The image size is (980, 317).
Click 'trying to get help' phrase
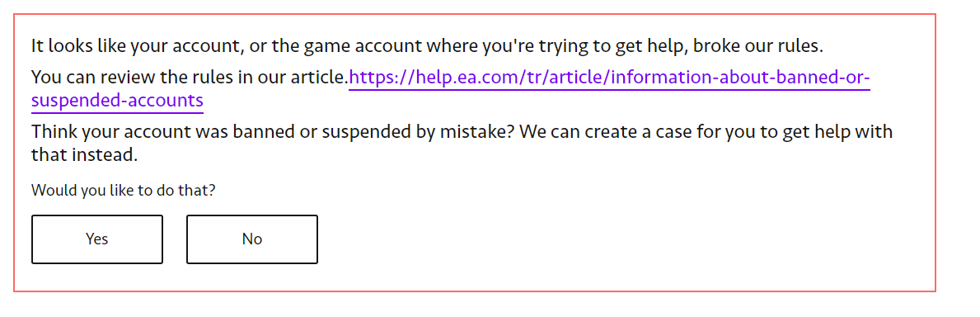point(603,45)
